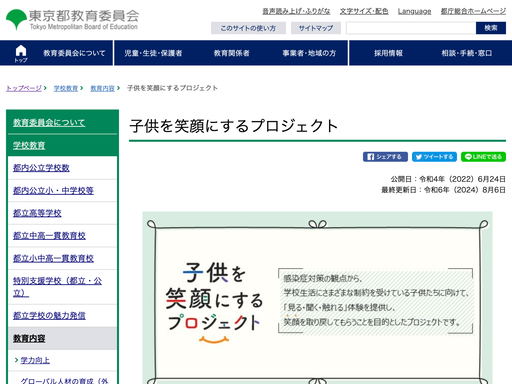The image size is (512, 384).
Task: Open the Language link
Action: pyautogui.click(x=414, y=11)
